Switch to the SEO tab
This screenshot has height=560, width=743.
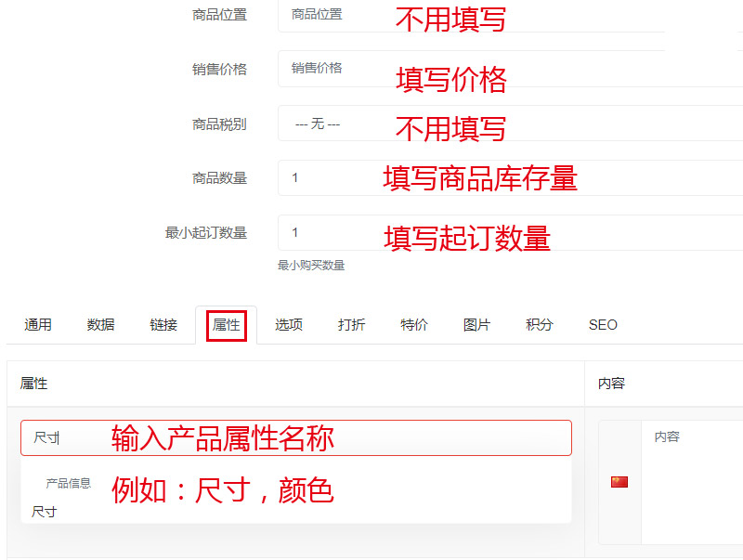pyautogui.click(x=602, y=325)
